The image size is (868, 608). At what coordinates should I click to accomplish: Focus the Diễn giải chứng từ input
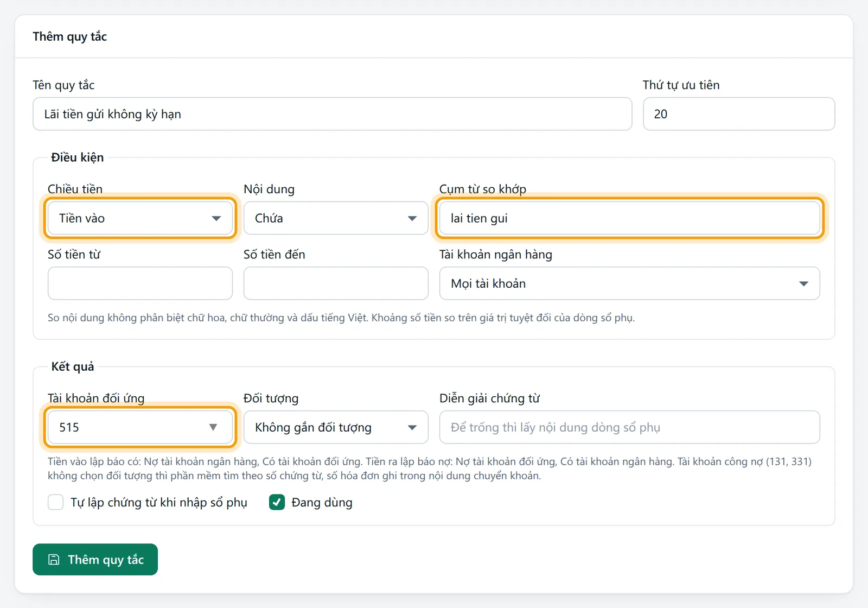click(x=629, y=427)
